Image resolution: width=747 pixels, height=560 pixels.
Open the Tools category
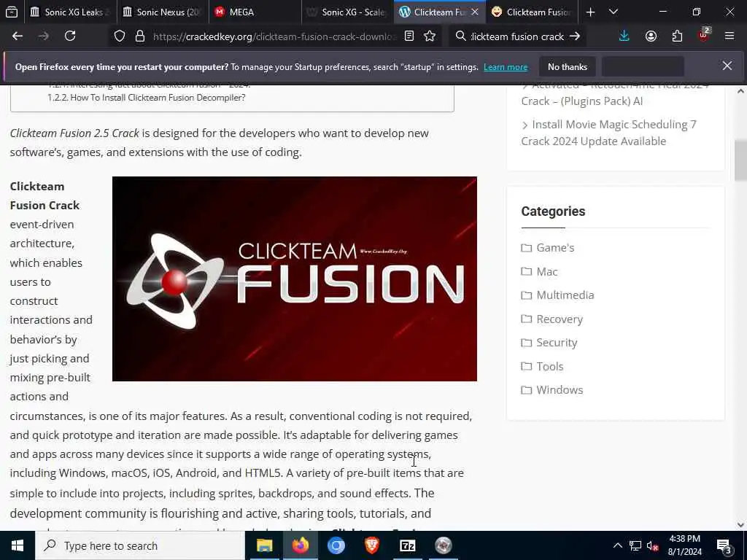tap(550, 366)
